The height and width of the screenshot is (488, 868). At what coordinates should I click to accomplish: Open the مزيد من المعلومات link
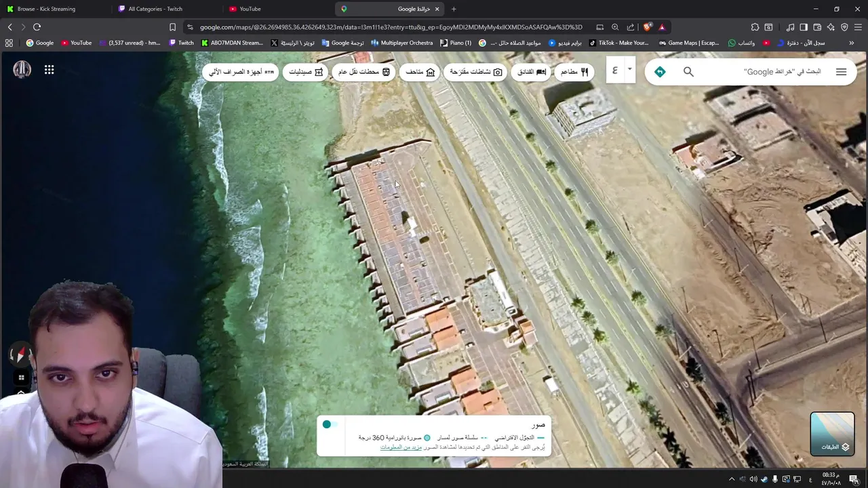pos(401,447)
